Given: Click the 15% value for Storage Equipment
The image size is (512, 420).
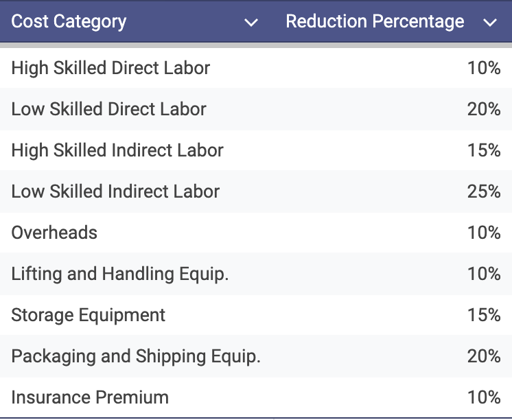Looking at the screenshot, I should (x=484, y=315).
